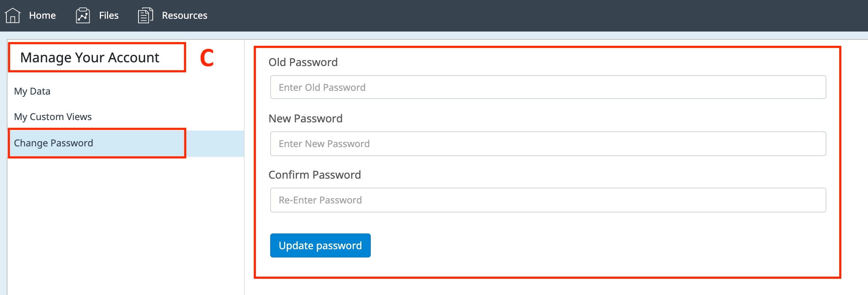Click the Update password button
868x295 pixels.
pos(320,245)
